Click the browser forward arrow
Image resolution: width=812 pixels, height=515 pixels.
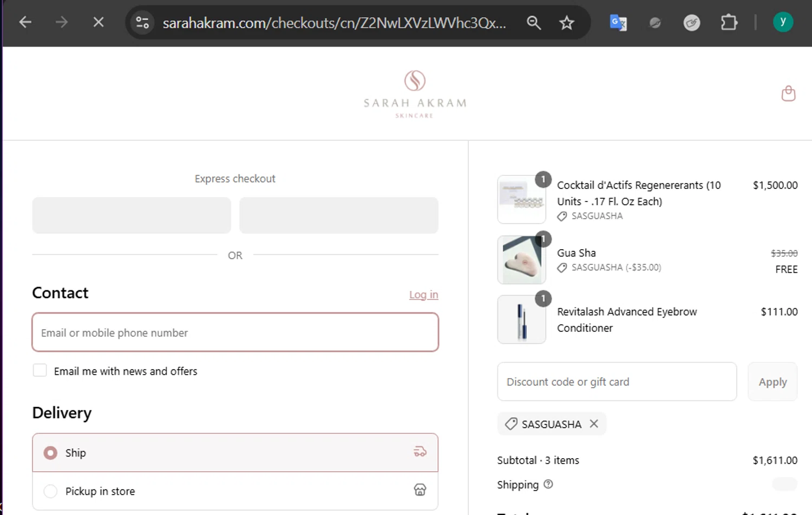click(x=62, y=22)
